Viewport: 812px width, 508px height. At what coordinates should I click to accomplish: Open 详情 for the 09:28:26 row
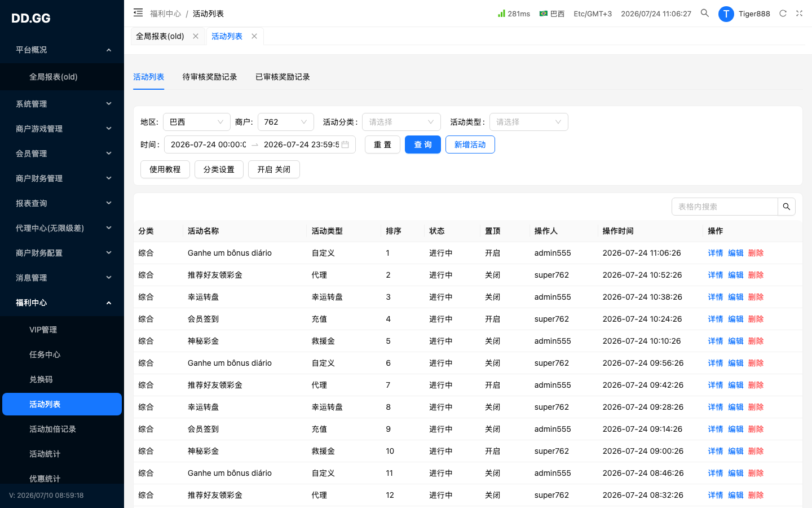(716, 407)
